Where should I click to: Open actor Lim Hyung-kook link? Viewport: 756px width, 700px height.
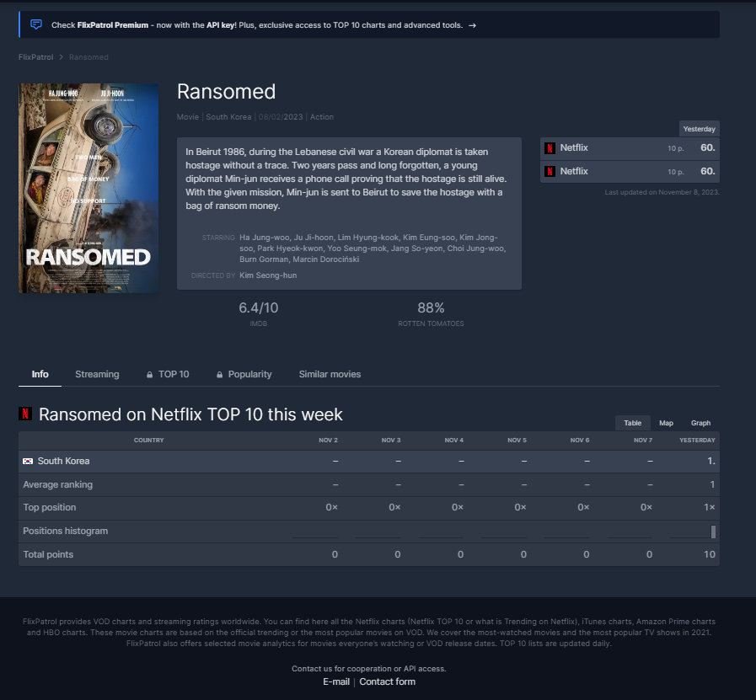367,238
